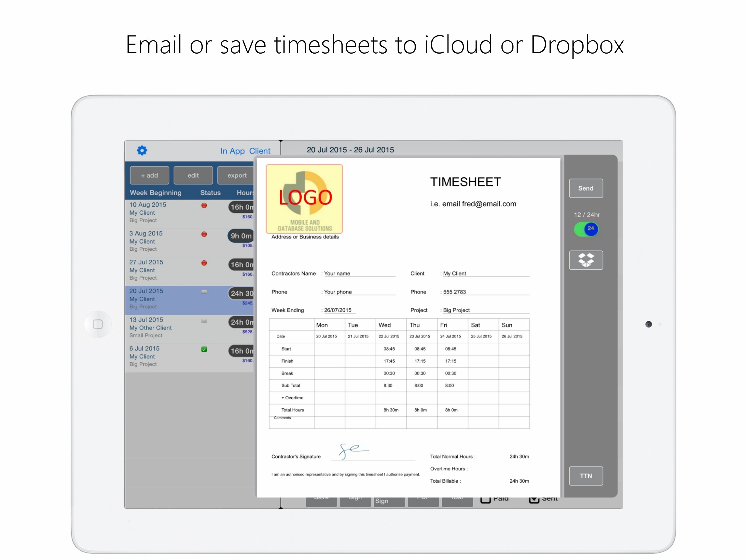The width and height of the screenshot is (747, 560).
Task: Click the Your name contractor field
Action: tap(359, 273)
